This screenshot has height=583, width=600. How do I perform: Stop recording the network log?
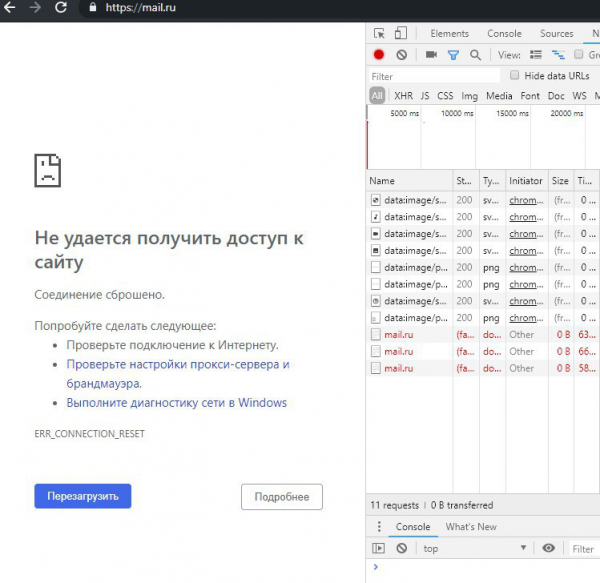coord(379,55)
